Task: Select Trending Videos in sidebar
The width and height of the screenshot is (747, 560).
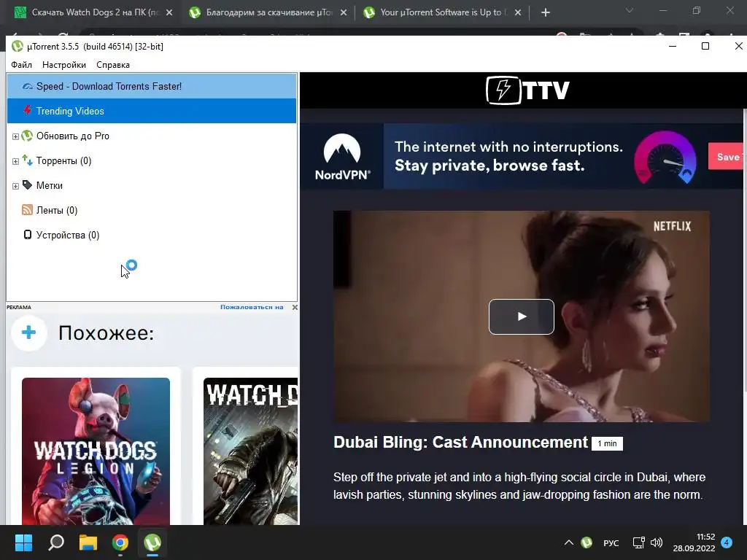Action: click(152, 111)
